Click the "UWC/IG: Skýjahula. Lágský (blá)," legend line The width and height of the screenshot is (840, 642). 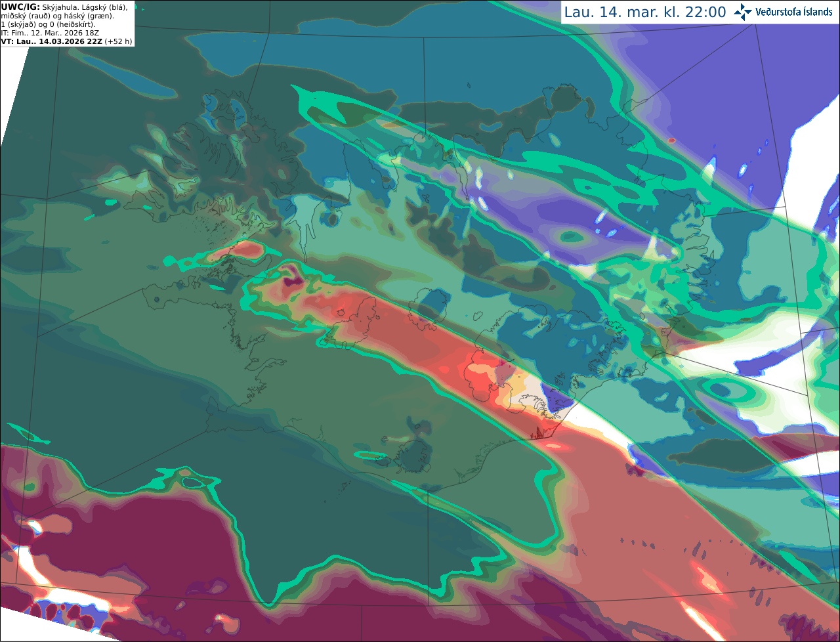(64, 7)
